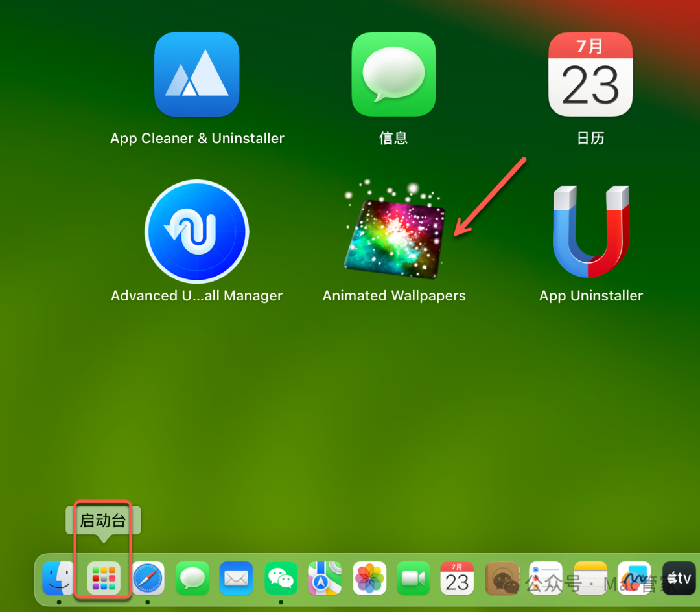Open the Mail app in Dock
700x612 pixels.
236,578
